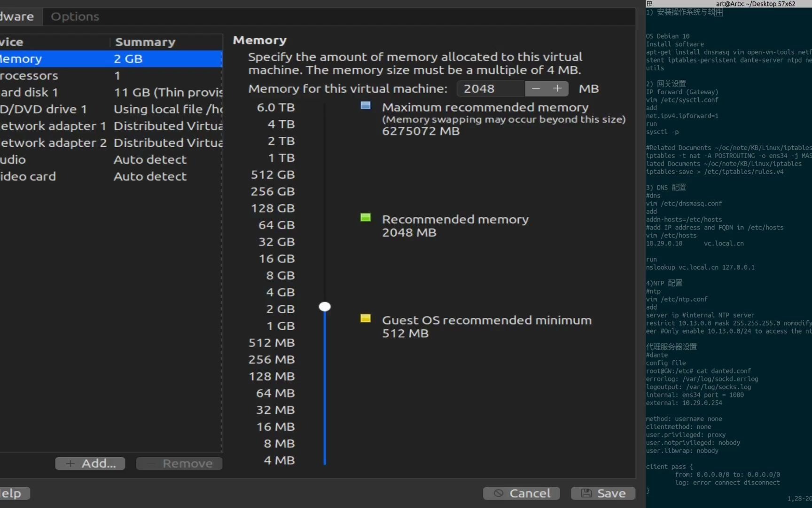This screenshot has height=508, width=812.
Task: Click the 64 GB scale label
Action: (x=277, y=225)
